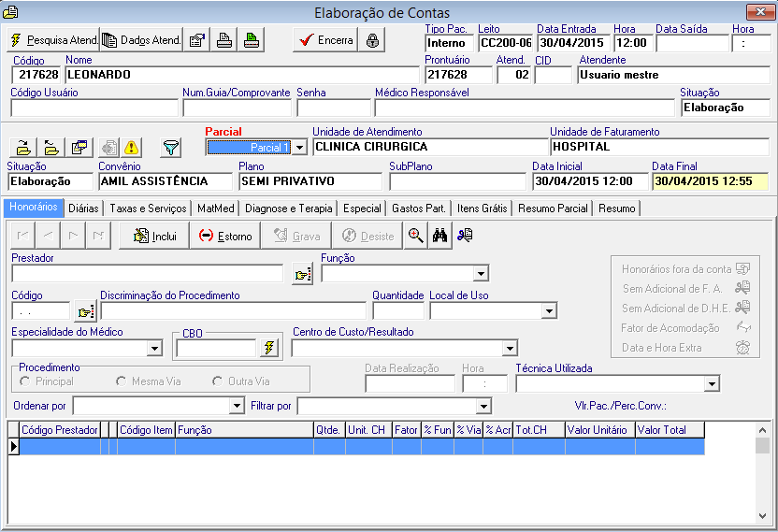Click the Data Final field
Viewport: 778px width, 532px height.
click(710, 181)
